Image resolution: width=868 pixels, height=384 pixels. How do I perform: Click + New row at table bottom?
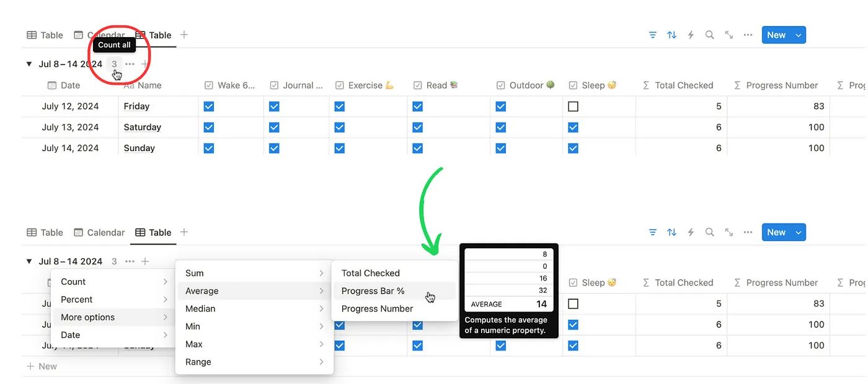pos(42,366)
